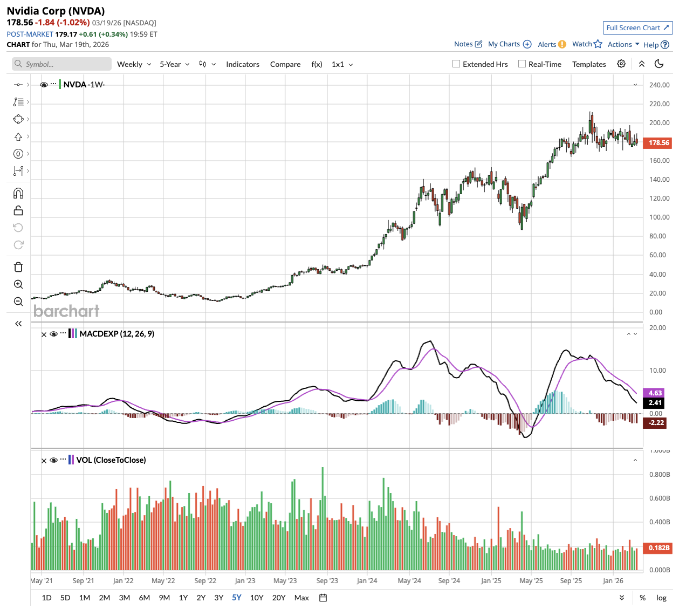The width and height of the screenshot is (686, 616).
Task: Hide the MACDEXP indicator
Action: (x=53, y=334)
